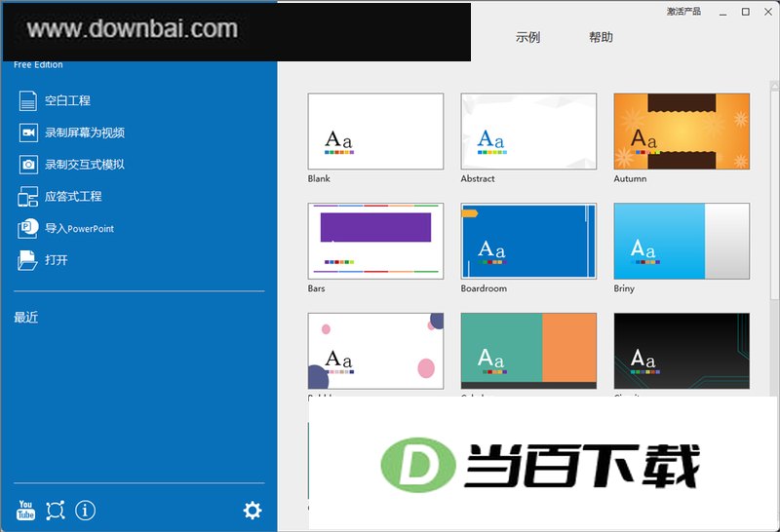780x532 pixels.
Task: Click the community network icon beside YouTube
Action: tap(56, 511)
